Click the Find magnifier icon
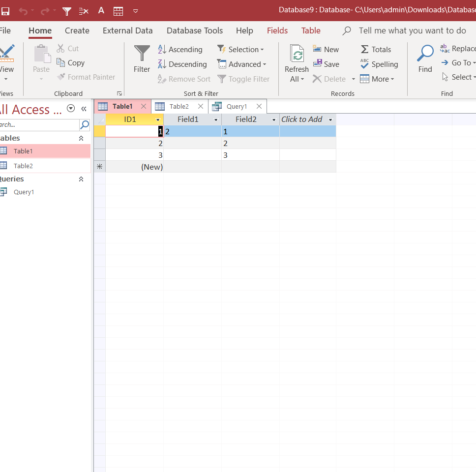Viewport: 476px width, 472px height. point(425,54)
